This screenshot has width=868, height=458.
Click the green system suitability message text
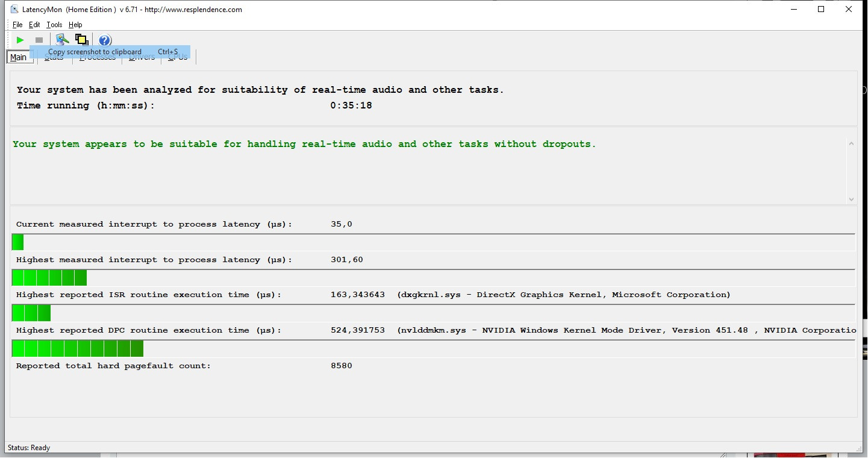point(304,144)
